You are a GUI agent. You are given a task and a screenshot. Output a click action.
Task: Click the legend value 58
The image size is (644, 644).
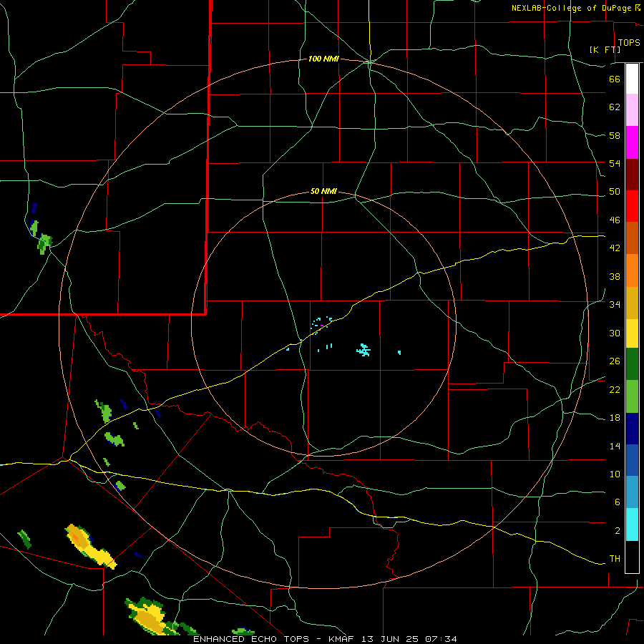tap(615, 135)
